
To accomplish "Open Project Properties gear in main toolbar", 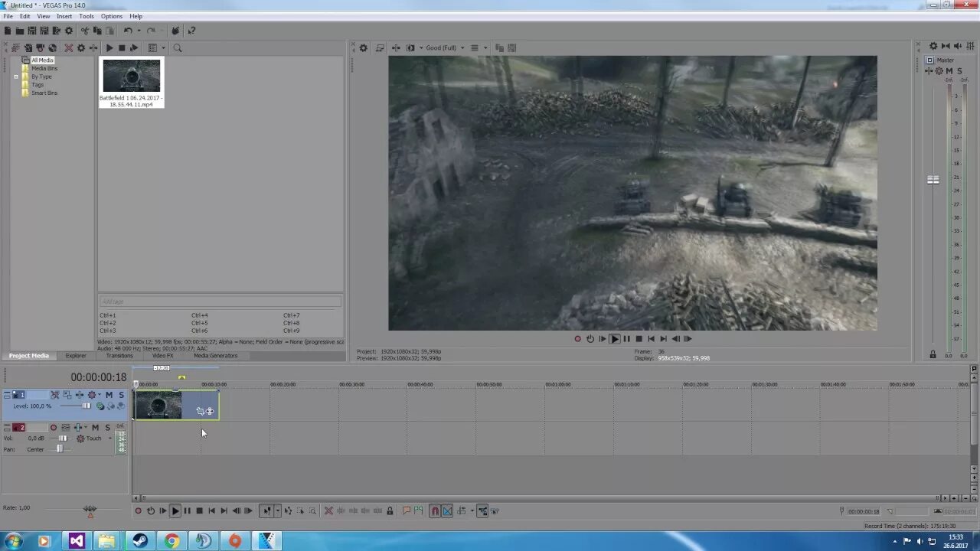I will [x=69, y=31].
